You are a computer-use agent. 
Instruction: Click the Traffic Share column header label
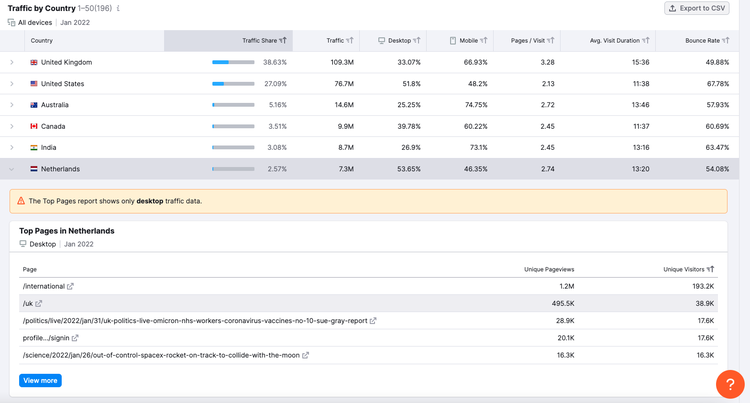click(259, 41)
